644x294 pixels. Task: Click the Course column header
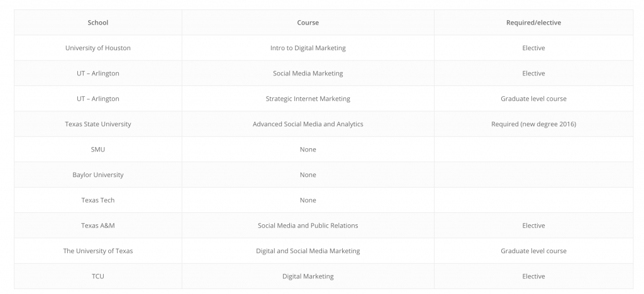(308, 23)
